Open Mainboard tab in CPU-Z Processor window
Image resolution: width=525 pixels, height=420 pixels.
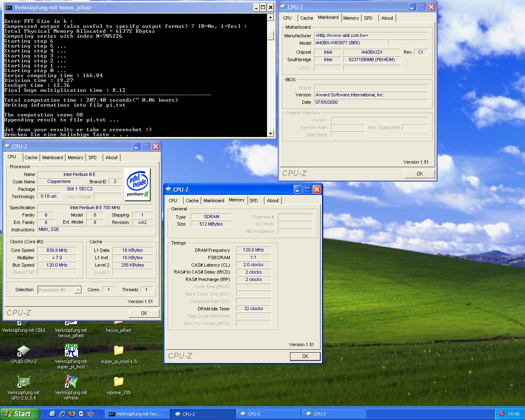[52, 157]
